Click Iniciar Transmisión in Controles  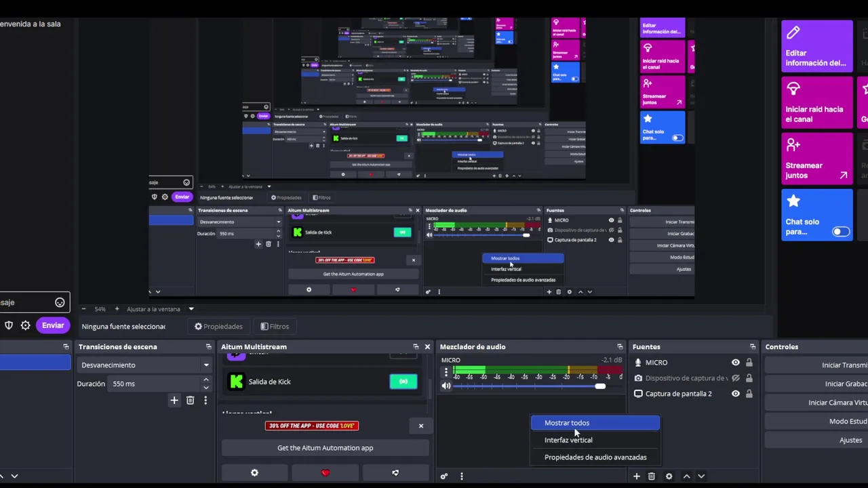(816, 365)
